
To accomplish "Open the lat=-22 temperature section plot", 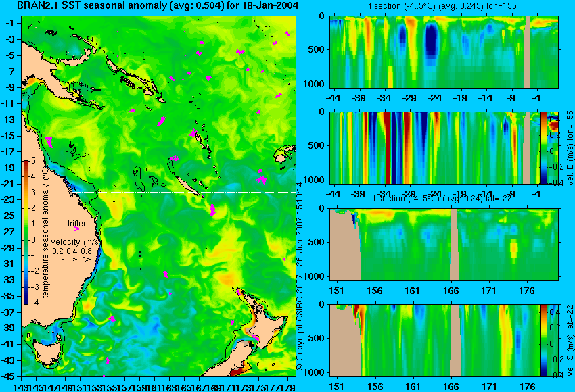I will tap(444, 245).
